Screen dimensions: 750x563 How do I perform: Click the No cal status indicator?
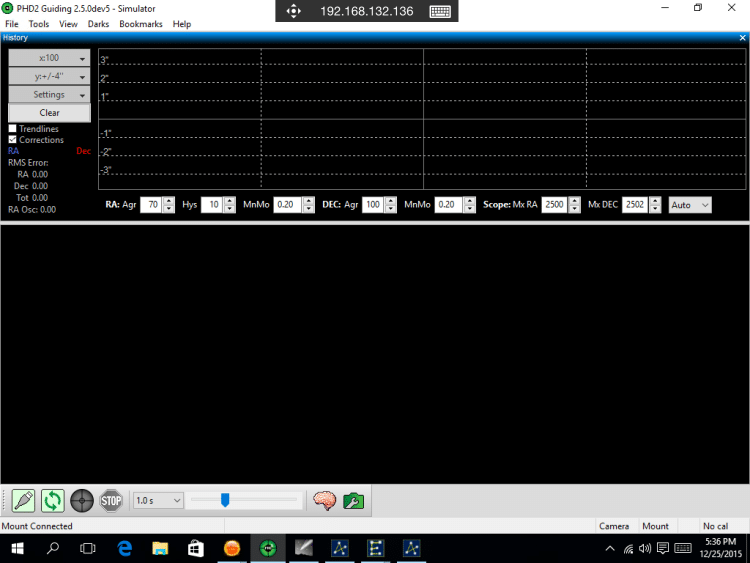pyautogui.click(x=715, y=526)
